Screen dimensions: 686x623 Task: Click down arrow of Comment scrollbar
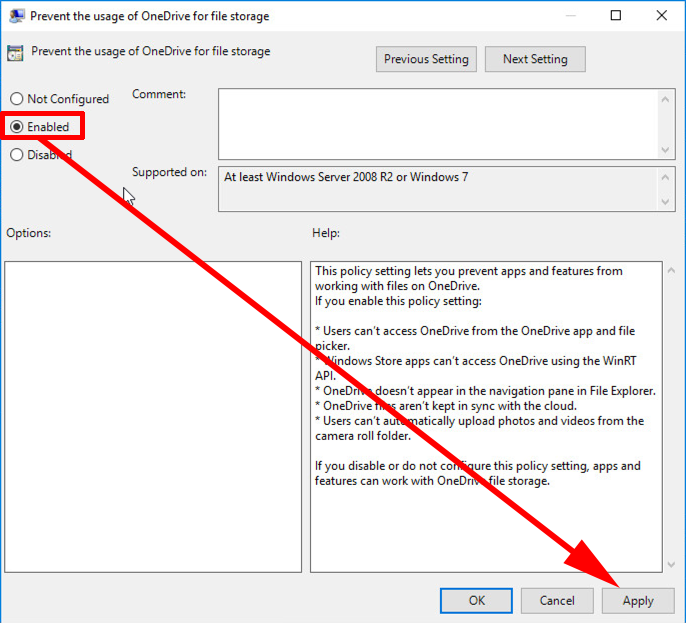(x=665, y=150)
